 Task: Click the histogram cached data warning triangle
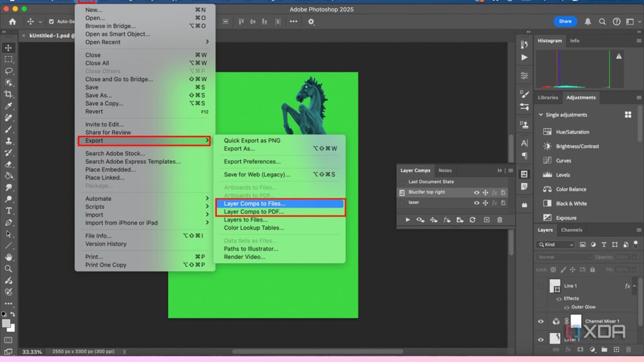[619, 57]
